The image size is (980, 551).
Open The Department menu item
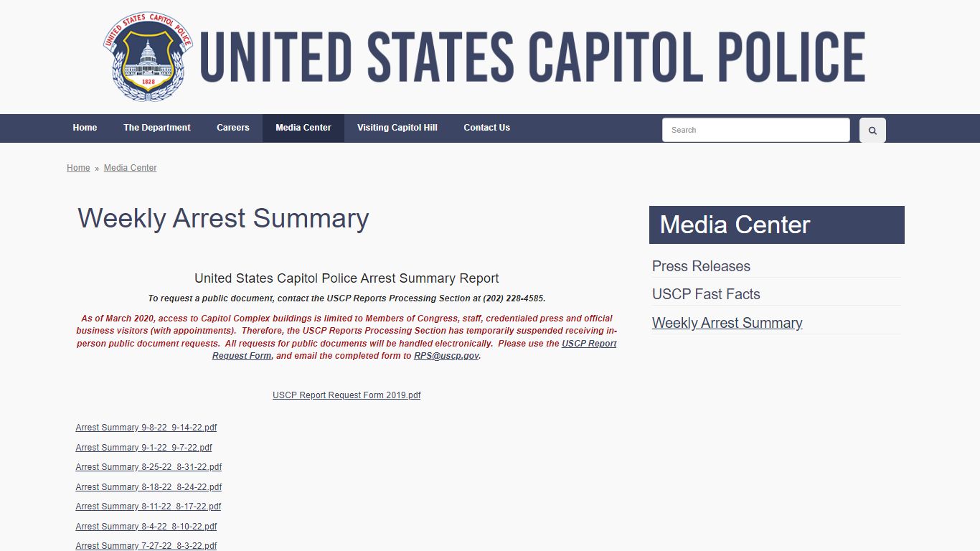coord(157,128)
